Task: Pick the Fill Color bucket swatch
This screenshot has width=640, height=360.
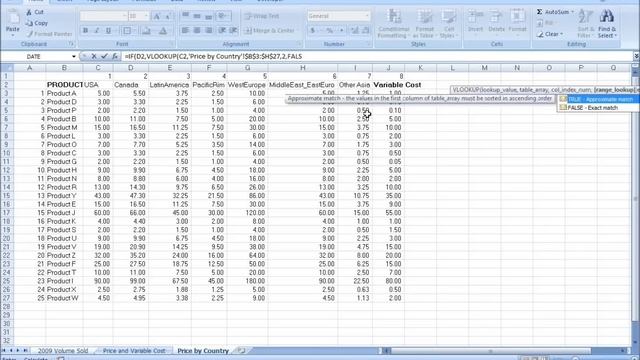Action: point(146,31)
